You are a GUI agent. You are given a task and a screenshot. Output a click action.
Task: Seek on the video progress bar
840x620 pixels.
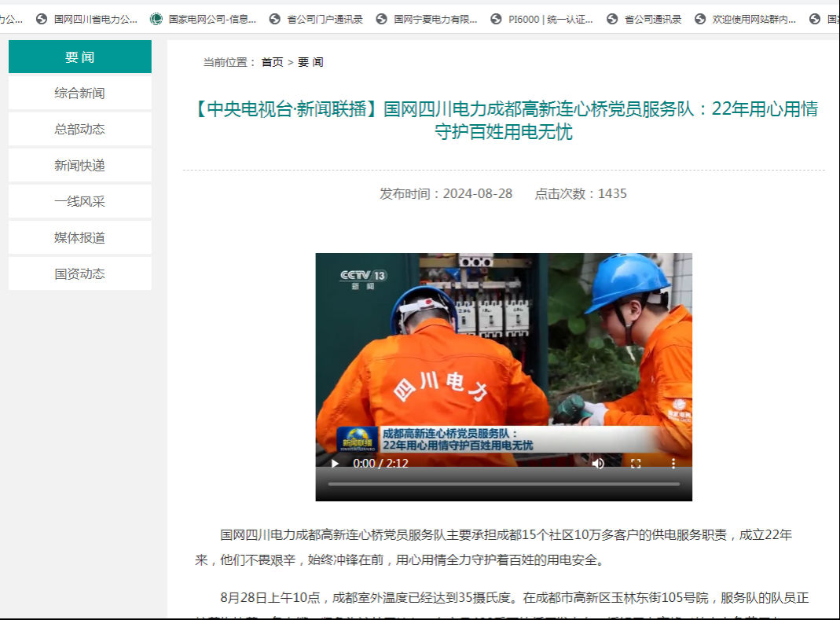click(x=504, y=484)
